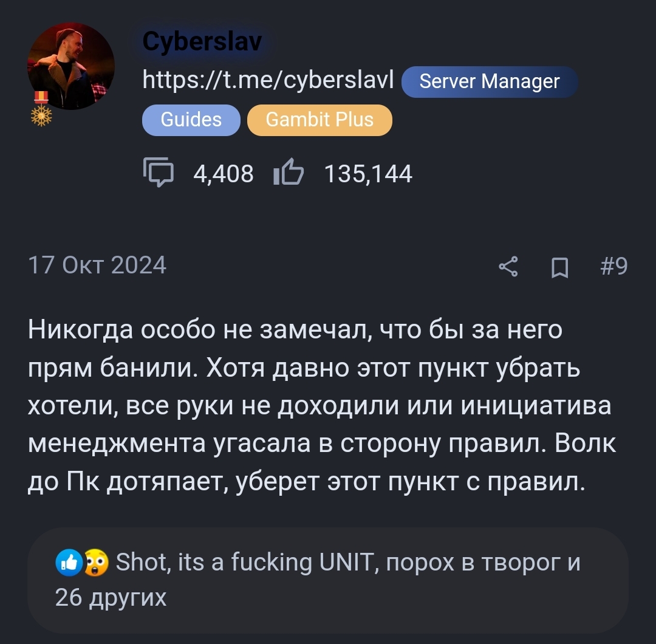Click the Cyberslav username

202,41
